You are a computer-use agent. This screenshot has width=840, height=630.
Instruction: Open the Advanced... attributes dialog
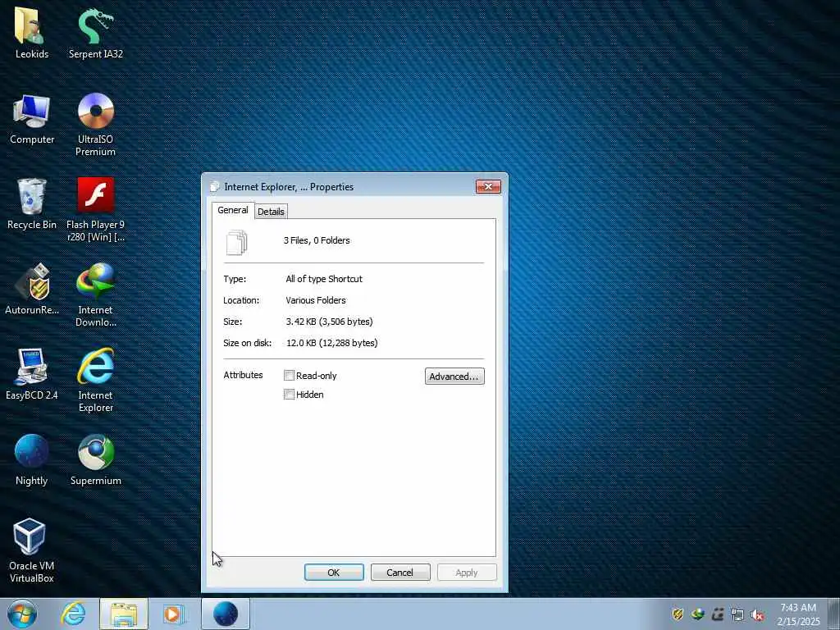coord(454,376)
